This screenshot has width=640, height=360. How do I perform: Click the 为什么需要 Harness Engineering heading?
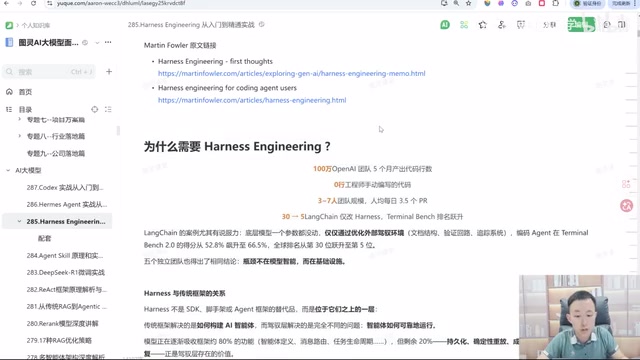(237, 147)
